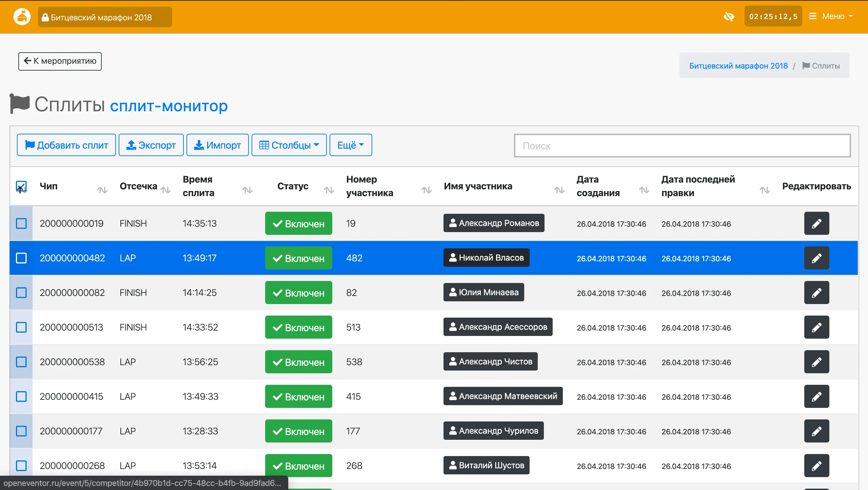
Task: Toggle the select-all checkbox in table header
Action: coord(21,186)
